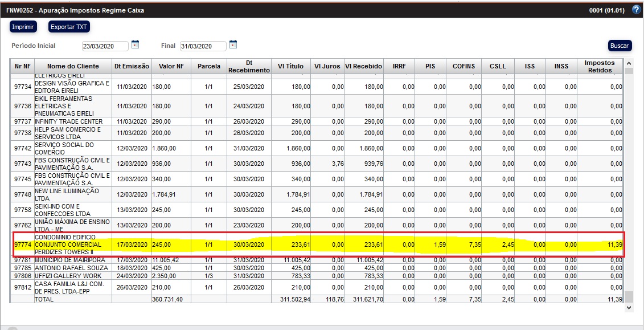Sort by the Nr NF column header

pyautogui.click(x=22, y=66)
